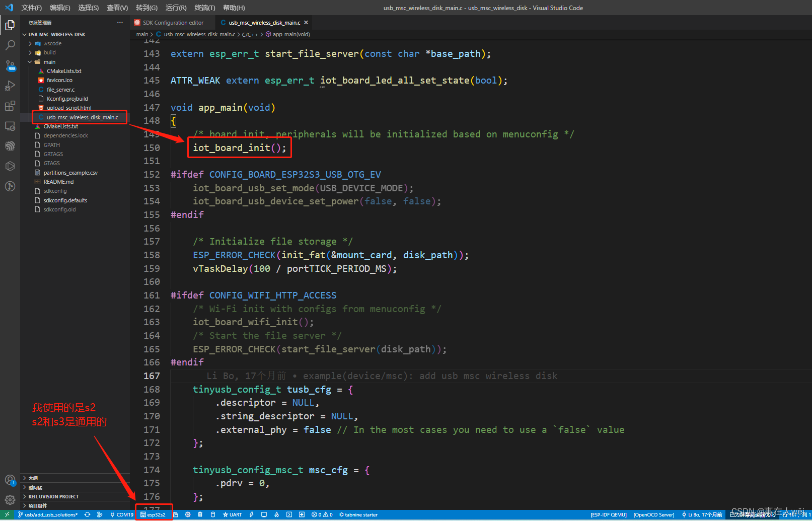The width and height of the screenshot is (812, 521).
Task: Open the Explorer view in activity bar
Action: click(x=10, y=25)
